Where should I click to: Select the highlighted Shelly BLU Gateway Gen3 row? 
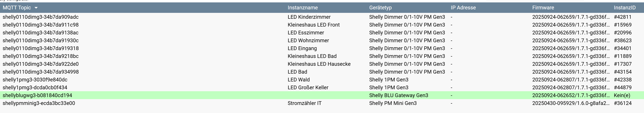click(399, 95)
